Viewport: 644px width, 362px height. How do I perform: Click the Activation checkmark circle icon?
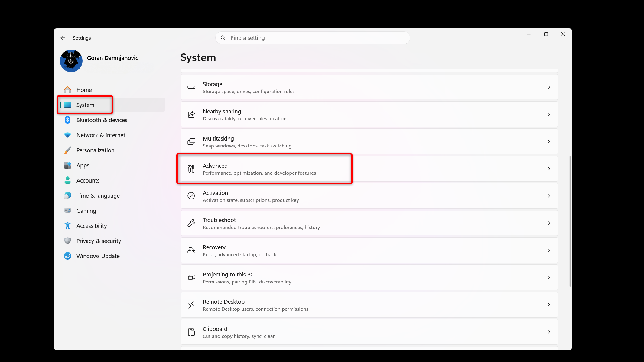tap(191, 196)
